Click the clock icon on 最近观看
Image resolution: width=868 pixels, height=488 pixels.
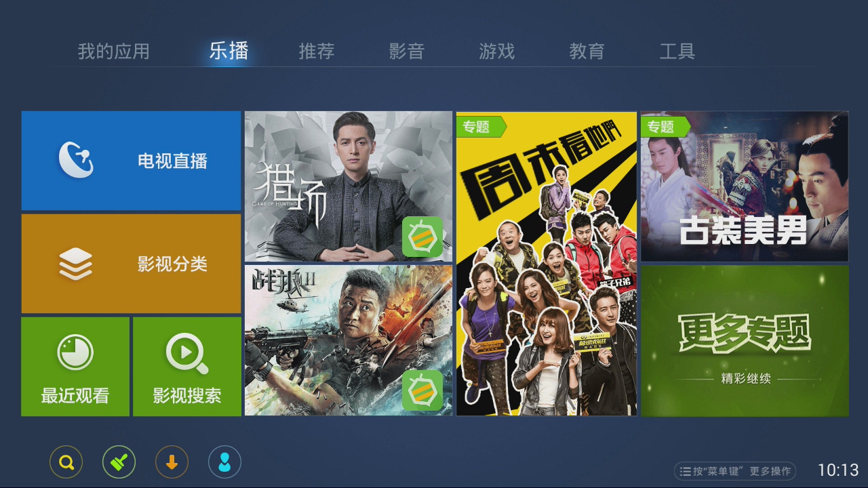click(75, 352)
